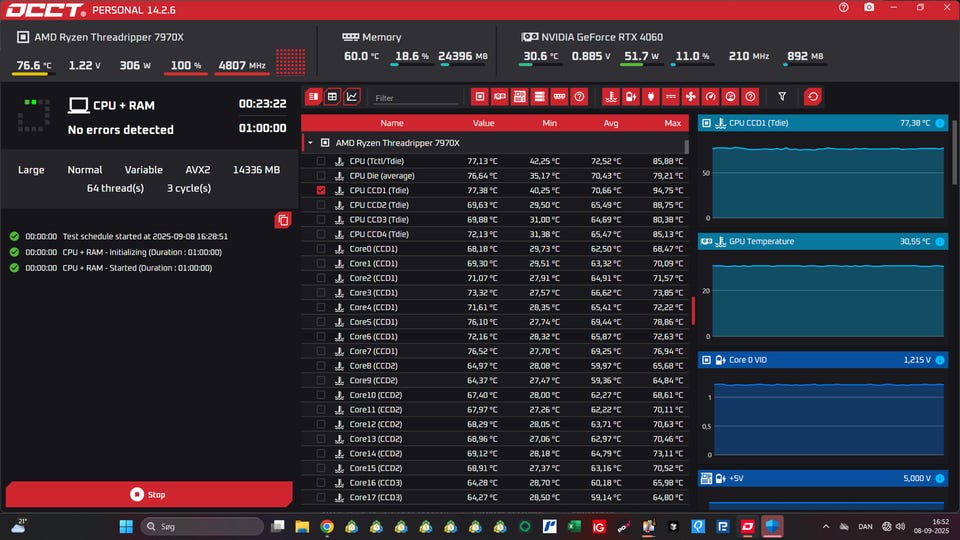Open info for CPU CCD1 (Tdie) graph
Image resolution: width=960 pixels, height=540 pixels.
(940, 123)
